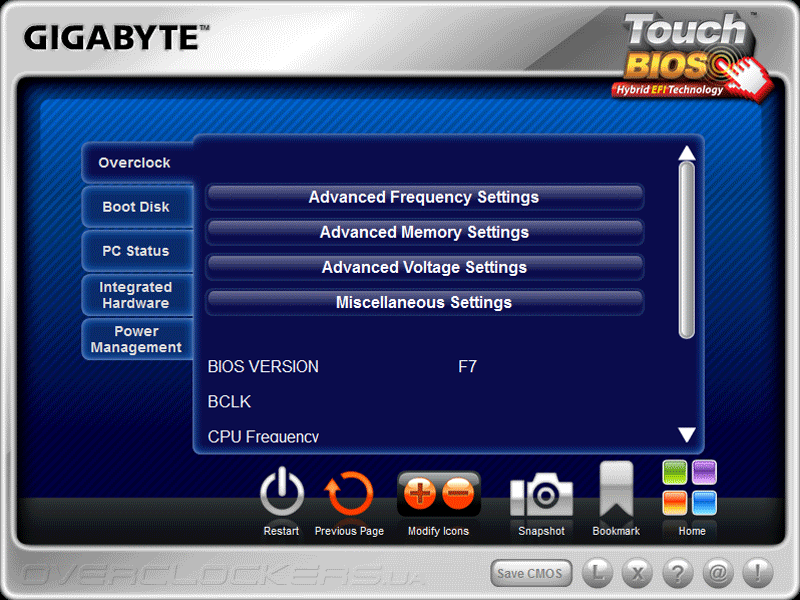Click the round X button

tap(637, 573)
